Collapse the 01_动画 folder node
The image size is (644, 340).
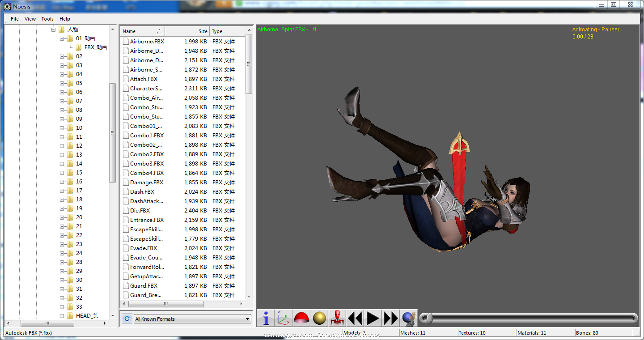tap(62, 38)
